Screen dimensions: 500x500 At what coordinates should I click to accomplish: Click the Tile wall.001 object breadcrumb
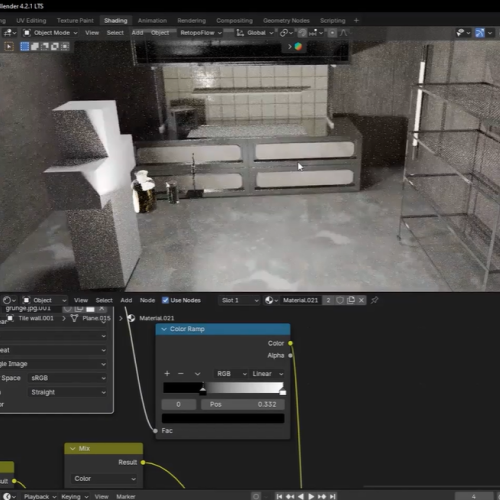pyautogui.click(x=31, y=318)
